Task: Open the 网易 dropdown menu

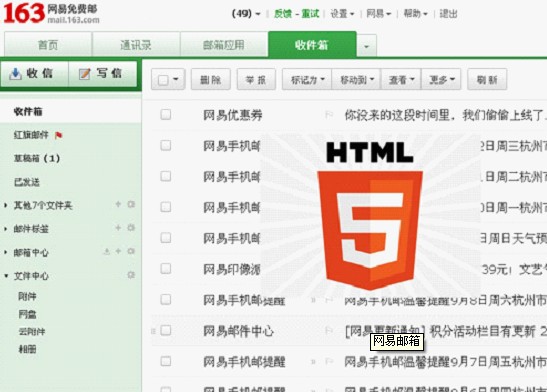Action: [379, 14]
